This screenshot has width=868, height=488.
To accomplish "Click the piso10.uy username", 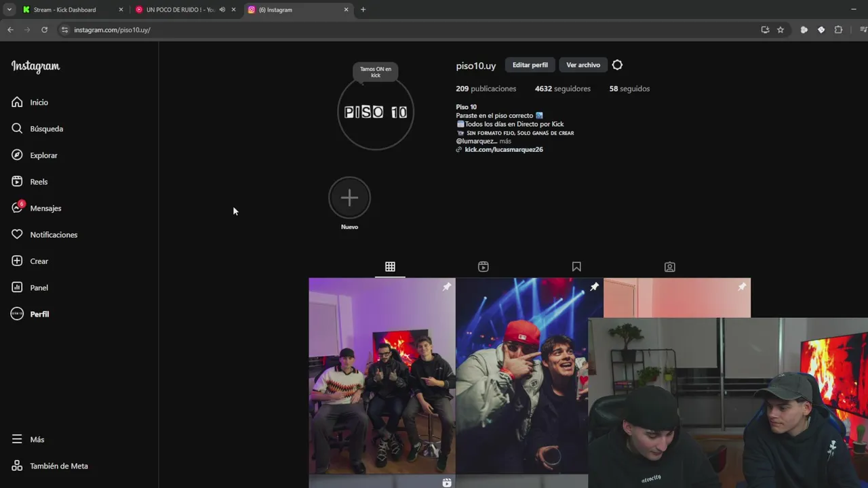I will click(476, 66).
